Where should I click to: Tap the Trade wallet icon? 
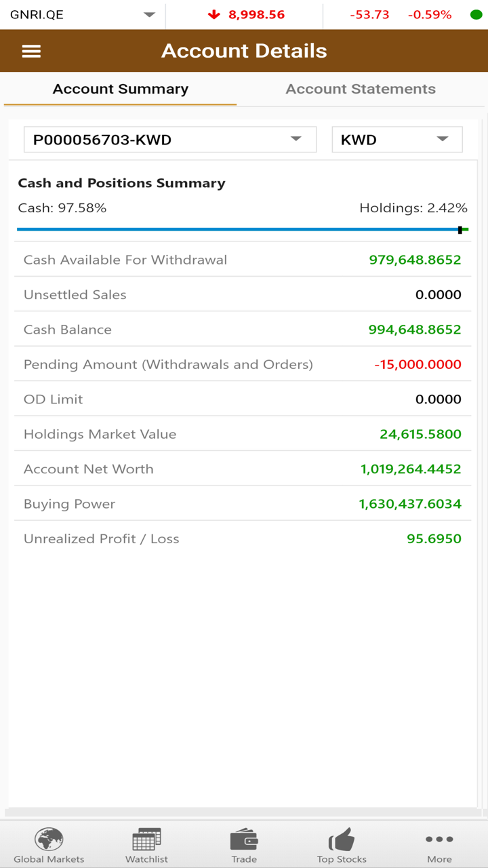[x=244, y=840]
